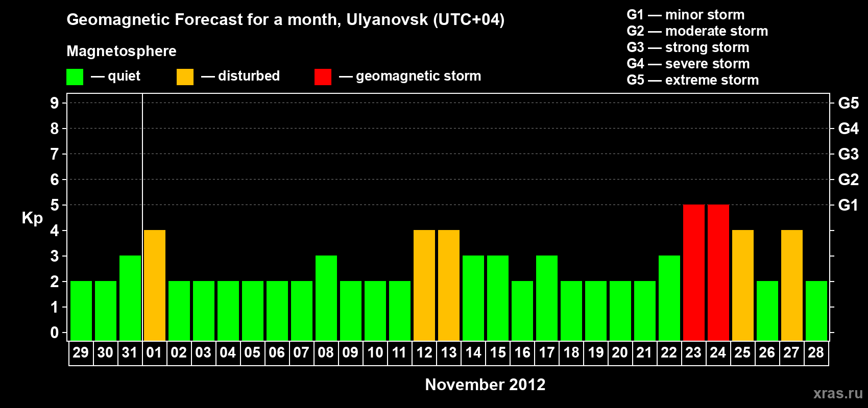868x408 pixels.
Task: Select the green bar for day 08
Action: pyautogui.click(x=326, y=298)
